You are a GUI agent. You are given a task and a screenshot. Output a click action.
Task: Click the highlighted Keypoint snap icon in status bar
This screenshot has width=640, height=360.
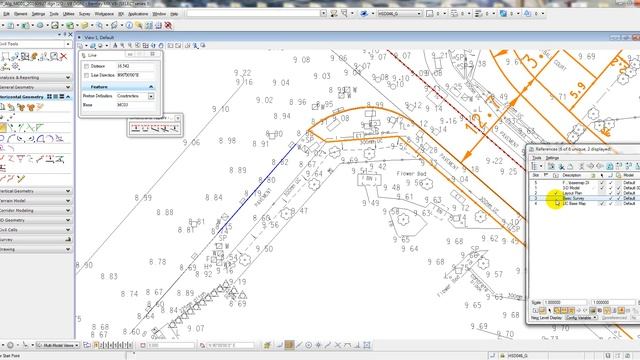[x=289, y=345]
